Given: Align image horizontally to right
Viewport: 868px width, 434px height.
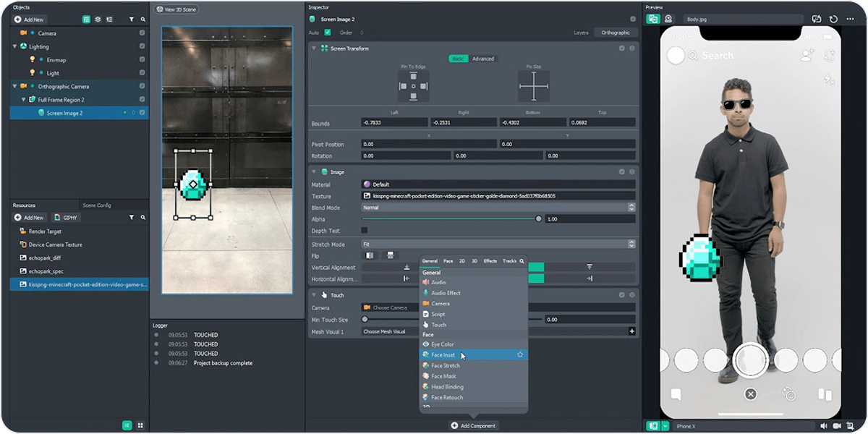Looking at the screenshot, I should pyautogui.click(x=590, y=278).
